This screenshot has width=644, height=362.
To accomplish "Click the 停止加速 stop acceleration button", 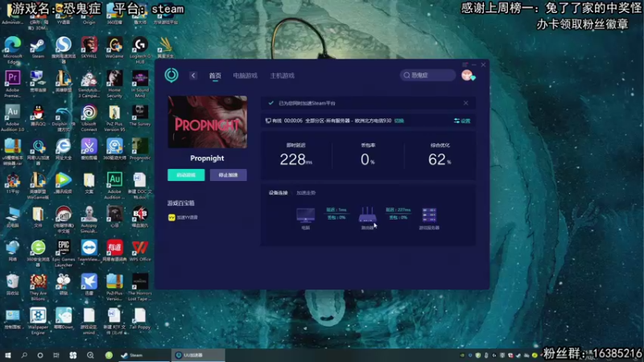I will coord(229,175).
